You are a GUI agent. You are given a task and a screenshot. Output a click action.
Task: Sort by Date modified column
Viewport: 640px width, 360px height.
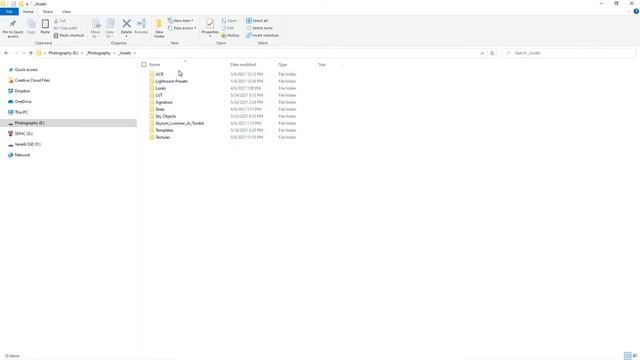[x=243, y=64]
